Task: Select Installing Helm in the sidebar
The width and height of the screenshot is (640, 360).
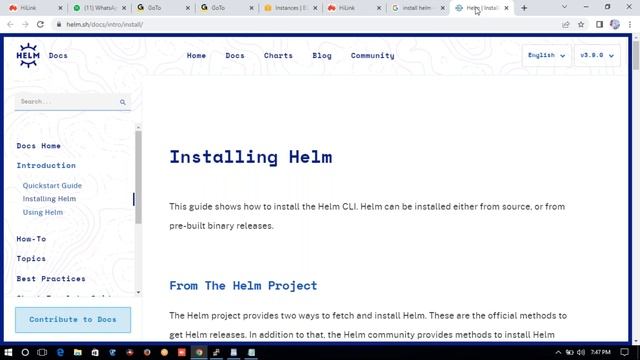Action: [x=49, y=199]
